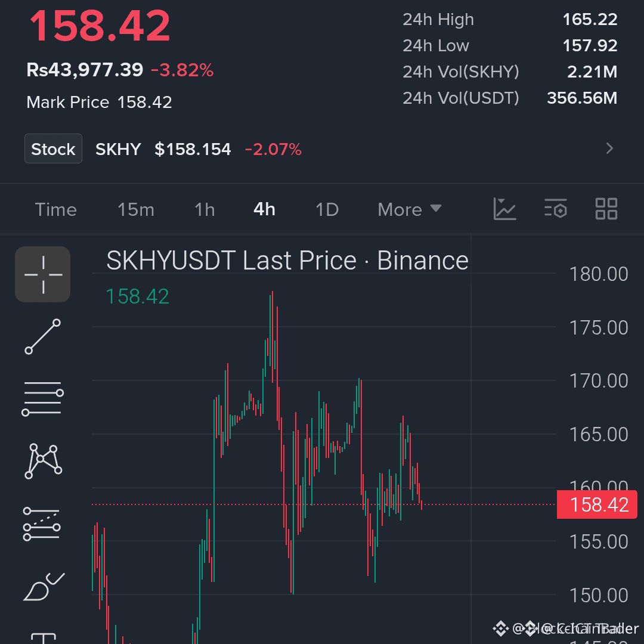
Task: Tap the SKHYUSDT Last Price chart title
Action: (x=287, y=261)
